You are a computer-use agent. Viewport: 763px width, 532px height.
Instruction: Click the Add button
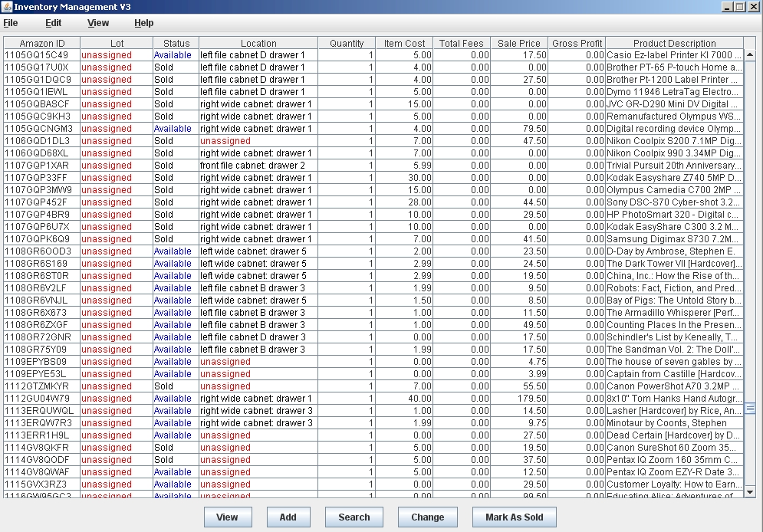[x=288, y=517]
